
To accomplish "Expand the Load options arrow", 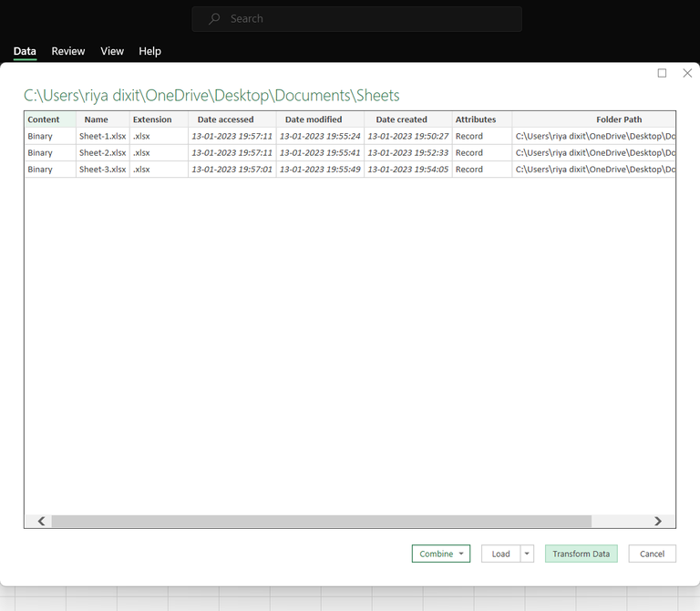I will coord(527,554).
